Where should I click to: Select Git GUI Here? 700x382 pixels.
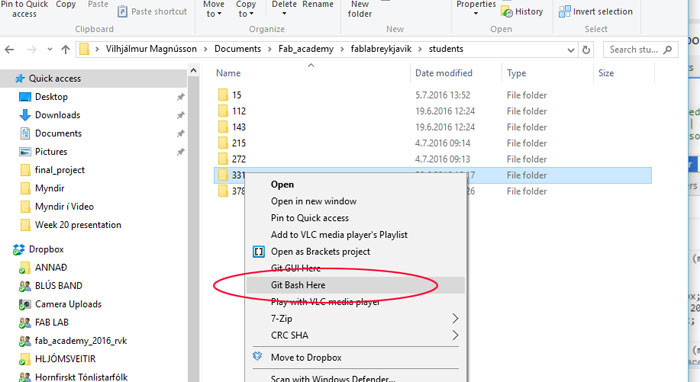point(296,268)
